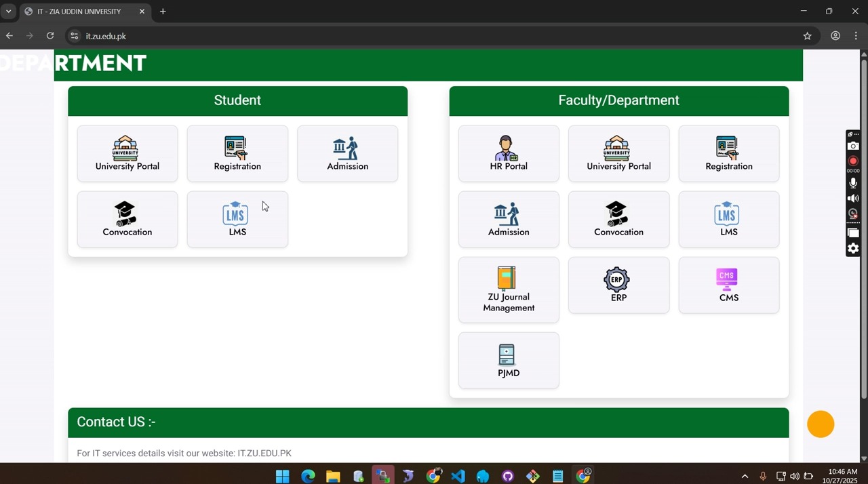Open the Student LMS card
The width and height of the screenshot is (868, 484).
click(x=237, y=219)
